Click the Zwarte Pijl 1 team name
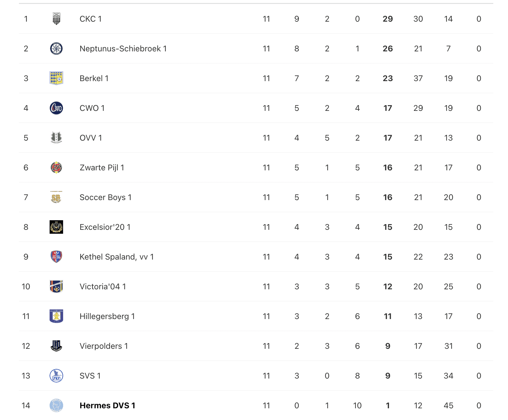The height and width of the screenshot is (420, 508). point(102,168)
